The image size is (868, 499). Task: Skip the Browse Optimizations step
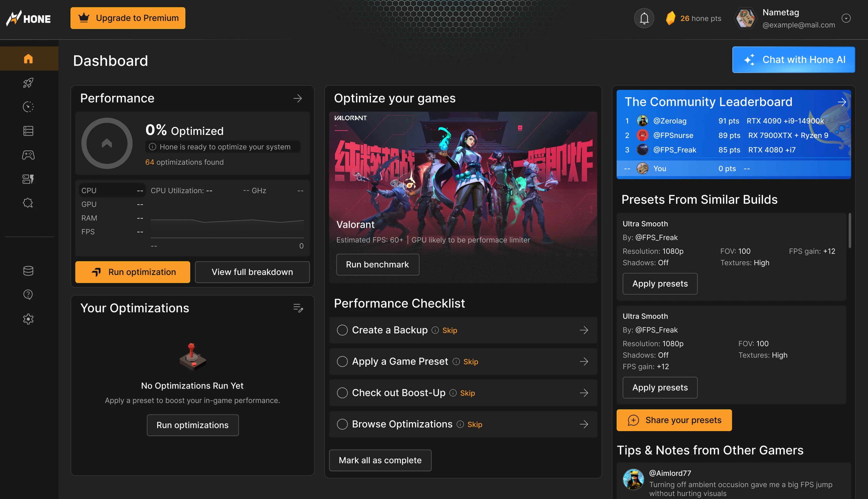pos(475,425)
